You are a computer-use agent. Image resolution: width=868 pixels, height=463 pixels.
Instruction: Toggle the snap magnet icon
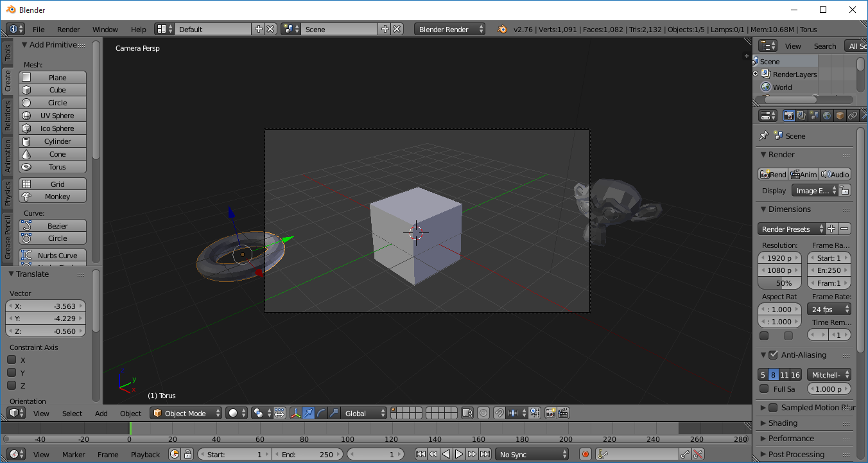[x=499, y=413]
